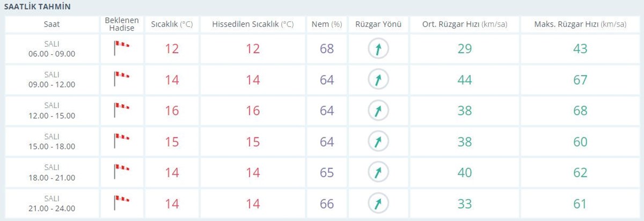
Task: Click wind direction arrow for 09.00 - 12.00
Action: (x=378, y=80)
